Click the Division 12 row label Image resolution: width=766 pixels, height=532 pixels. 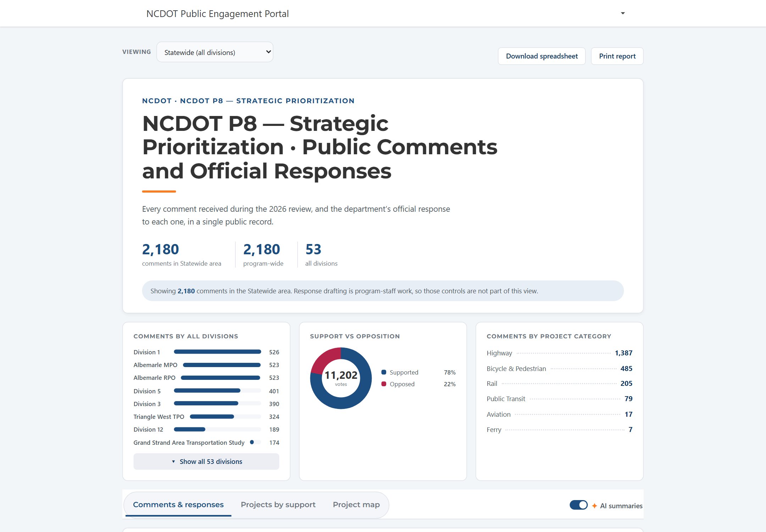click(x=148, y=430)
